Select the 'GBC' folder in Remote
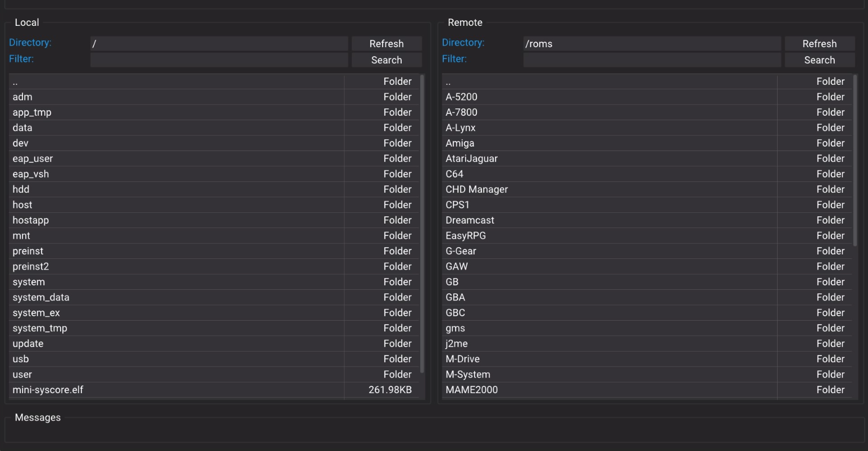This screenshot has height=451, width=868. (647, 313)
